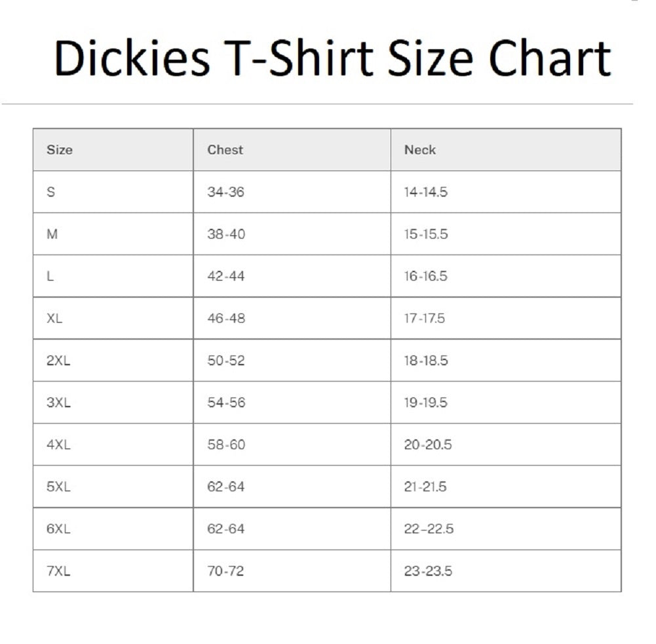Click the Size column header
Screen dimensions: 656x644
[x=60, y=150]
